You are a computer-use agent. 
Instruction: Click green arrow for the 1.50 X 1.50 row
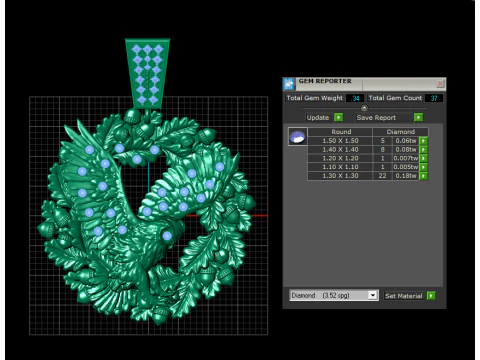point(423,141)
